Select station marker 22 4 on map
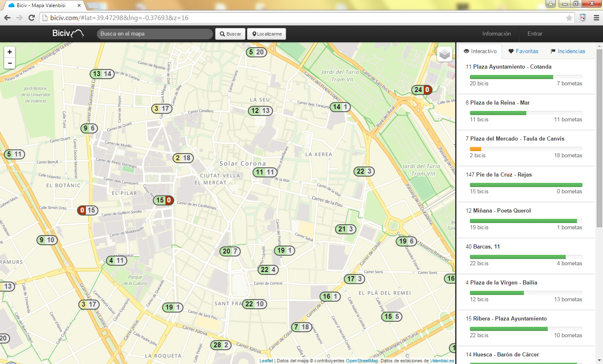This screenshot has height=364, width=603. [268, 270]
